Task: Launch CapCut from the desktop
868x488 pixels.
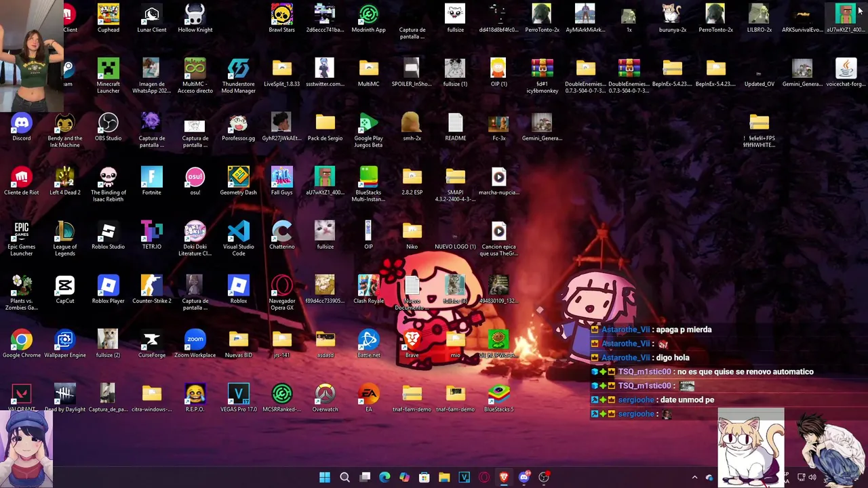Action: 65,289
